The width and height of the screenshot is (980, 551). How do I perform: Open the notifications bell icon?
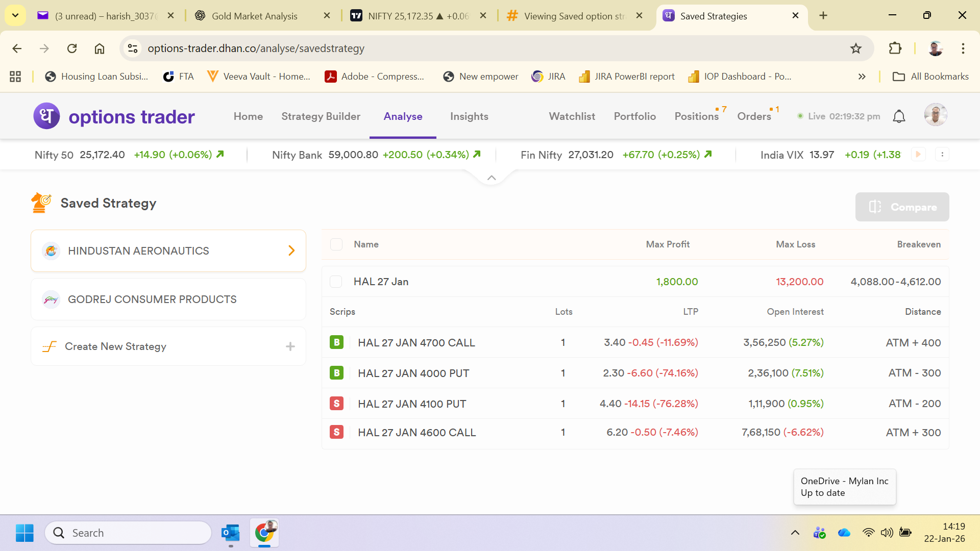[899, 116]
